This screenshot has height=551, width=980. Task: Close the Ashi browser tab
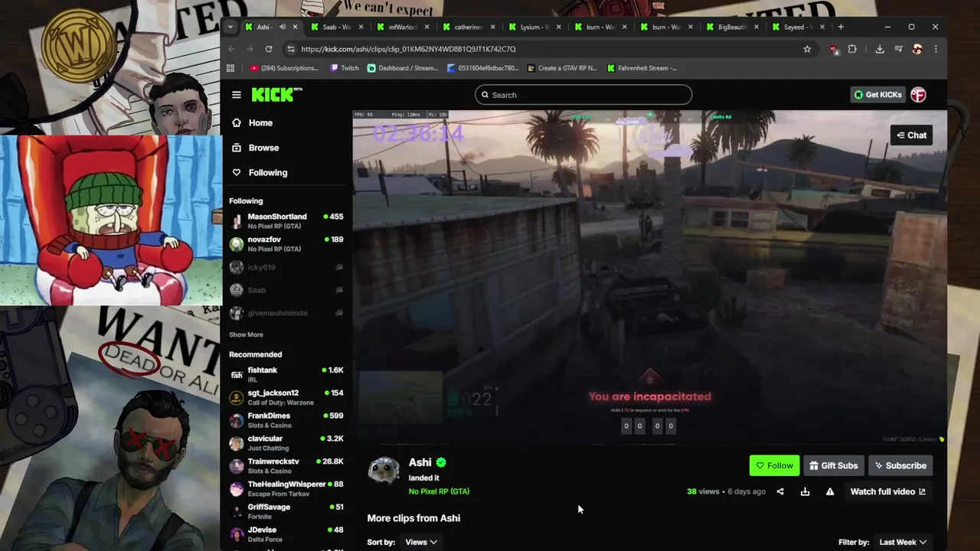pyautogui.click(x=295, y=27)
